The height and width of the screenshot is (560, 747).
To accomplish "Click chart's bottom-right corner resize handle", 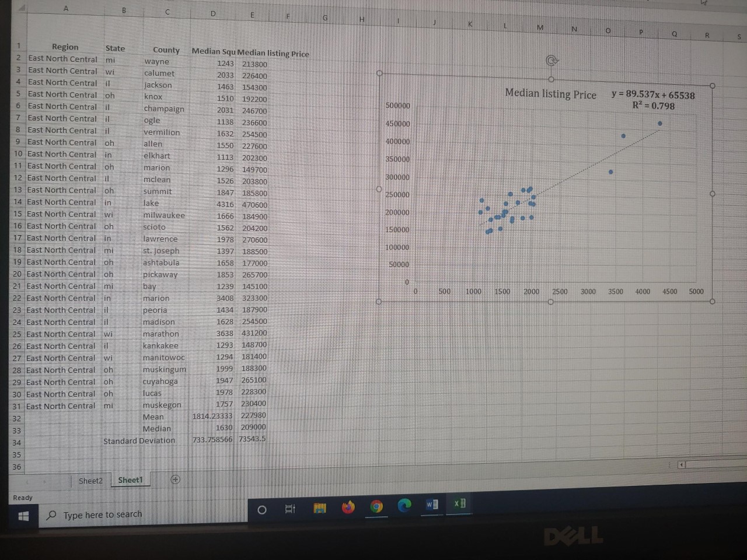I will click(x=712, y=302).
